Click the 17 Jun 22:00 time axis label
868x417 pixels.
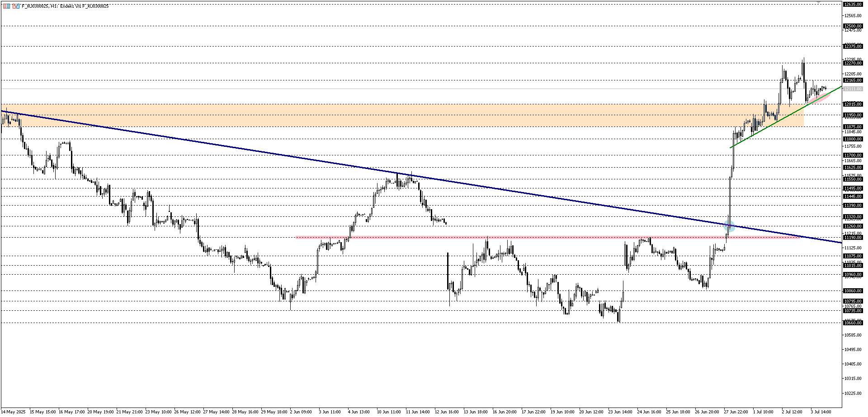click(x=533, y=412)
